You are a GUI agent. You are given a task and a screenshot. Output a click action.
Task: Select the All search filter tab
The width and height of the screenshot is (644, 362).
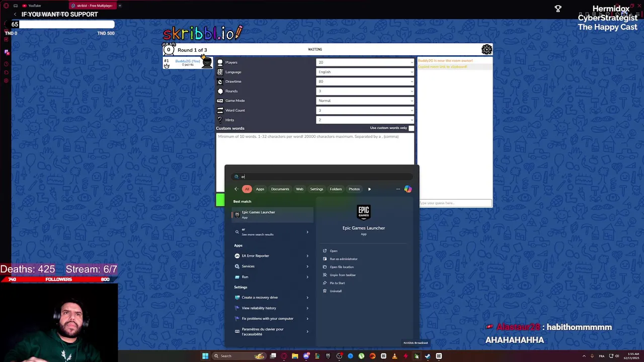pos(247,189)
